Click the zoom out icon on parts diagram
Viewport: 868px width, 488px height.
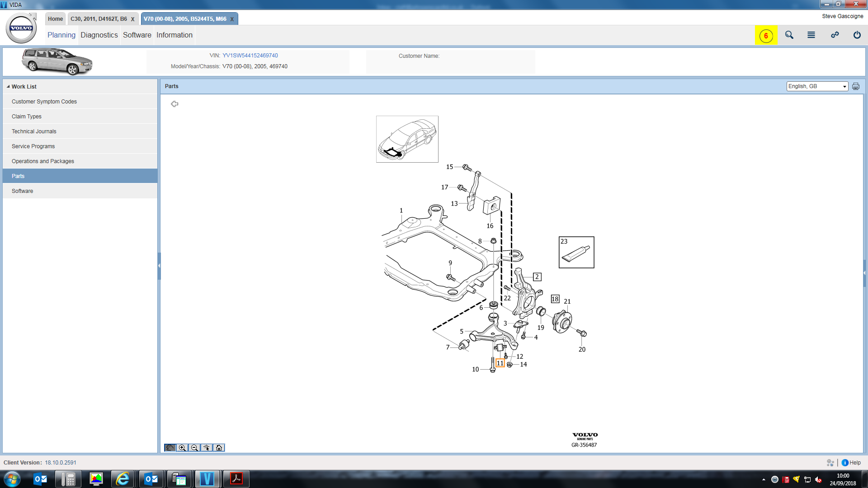[x=194, y=447]
